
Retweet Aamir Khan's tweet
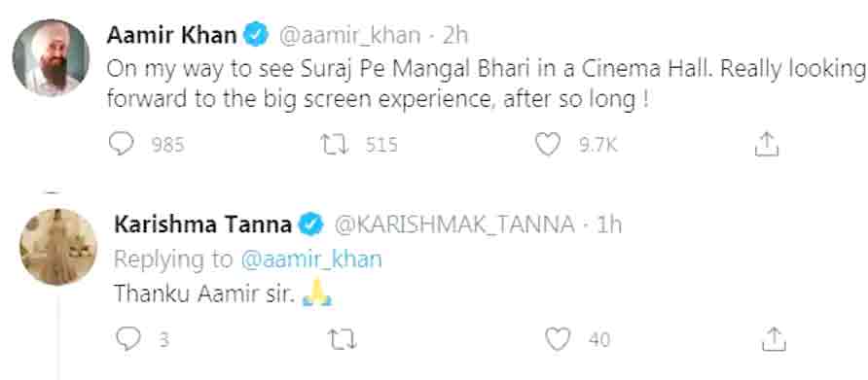pyautogui.click(x=335, y=145)
